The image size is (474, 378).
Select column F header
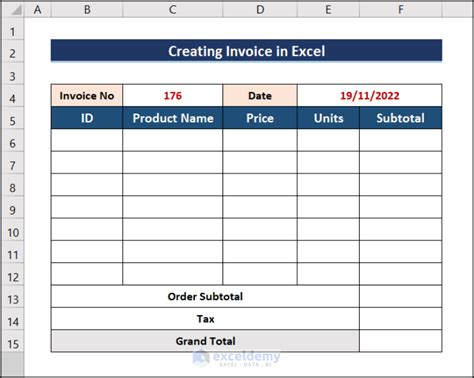coord(401,9)
